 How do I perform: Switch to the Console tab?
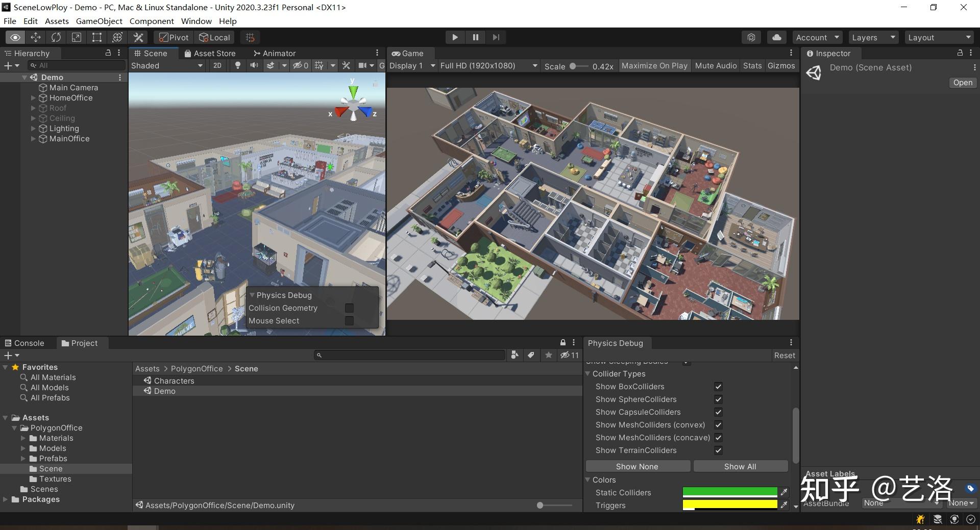[x=24, y=343]
